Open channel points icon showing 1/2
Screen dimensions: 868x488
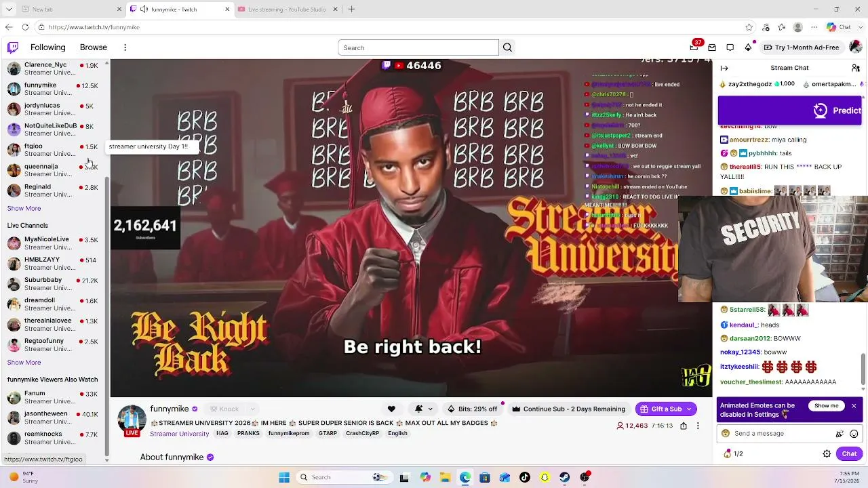[x=733, y=453]
